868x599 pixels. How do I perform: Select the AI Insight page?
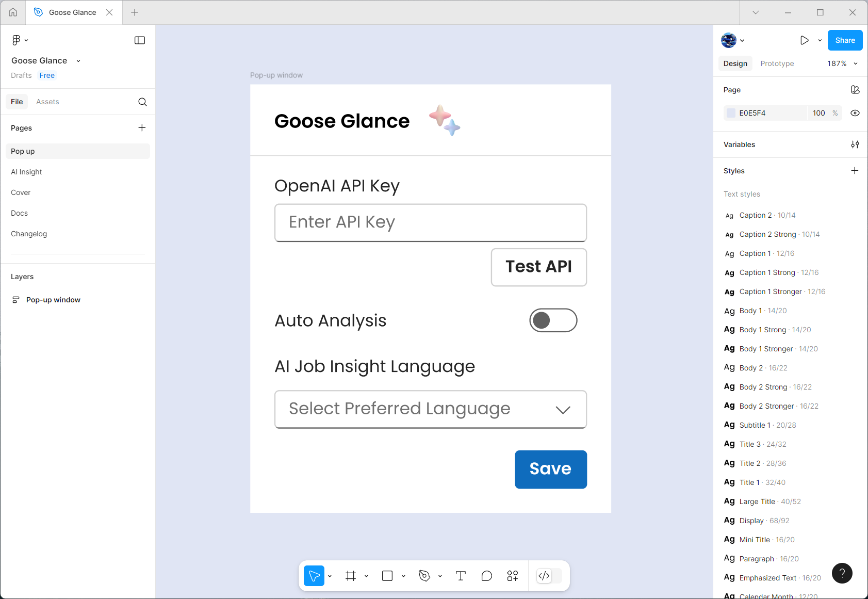tap(78, 172)
